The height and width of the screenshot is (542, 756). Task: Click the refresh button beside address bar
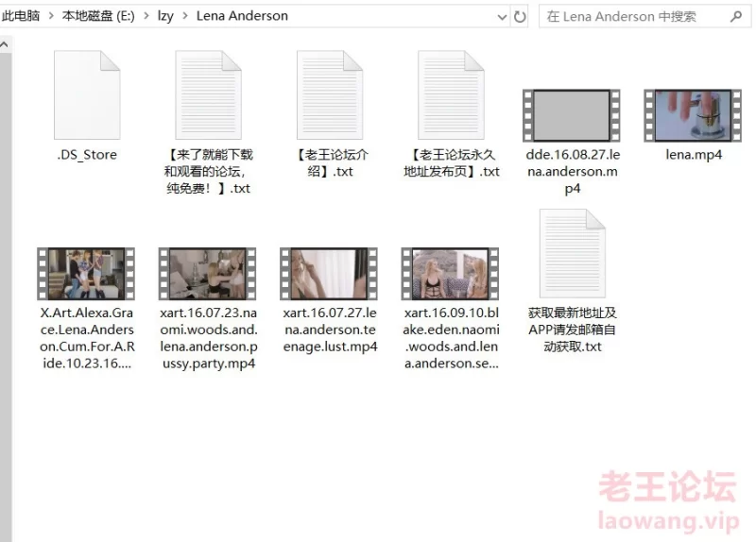(520, 17)
